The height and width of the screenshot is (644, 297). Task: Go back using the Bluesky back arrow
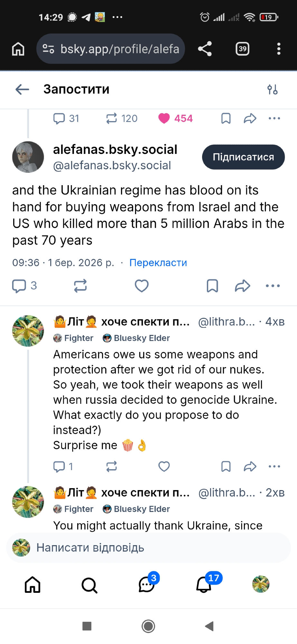22,89
